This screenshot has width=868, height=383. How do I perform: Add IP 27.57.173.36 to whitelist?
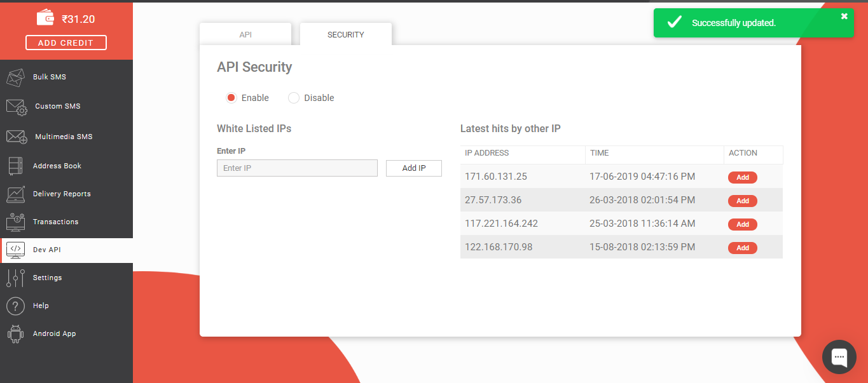tap(743, 201)
